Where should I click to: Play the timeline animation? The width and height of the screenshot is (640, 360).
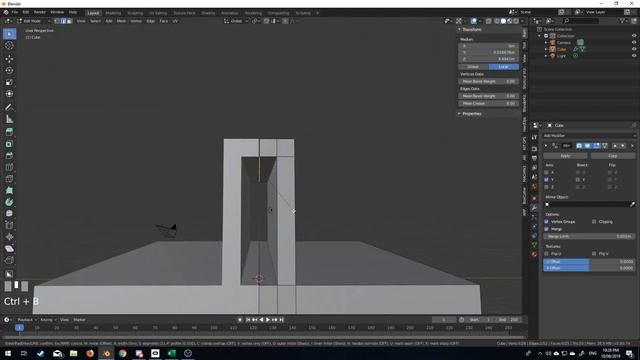[x=268, y=320]
